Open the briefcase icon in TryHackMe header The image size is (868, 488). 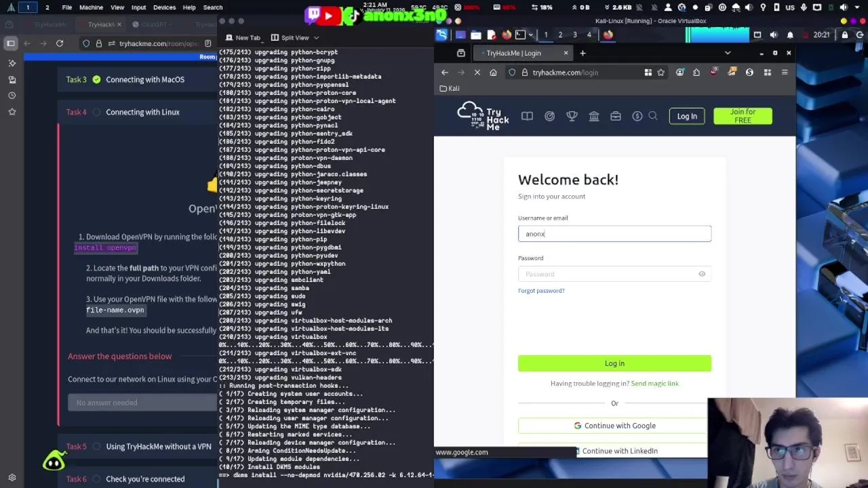click(616, 116)
